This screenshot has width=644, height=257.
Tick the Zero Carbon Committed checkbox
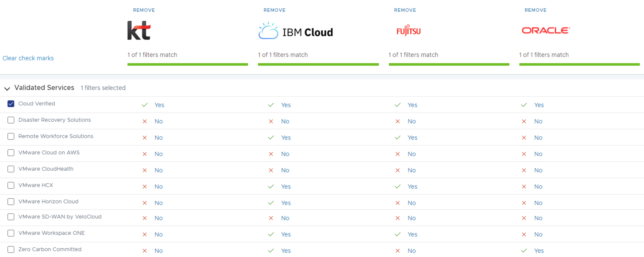pyautogui.click(x=11, y=249)
